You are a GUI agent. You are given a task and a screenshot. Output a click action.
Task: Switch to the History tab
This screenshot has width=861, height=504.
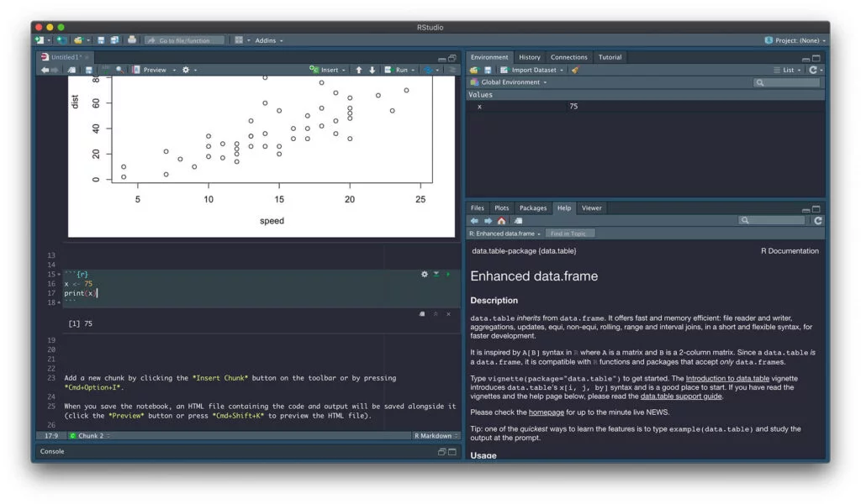[530, 57]
